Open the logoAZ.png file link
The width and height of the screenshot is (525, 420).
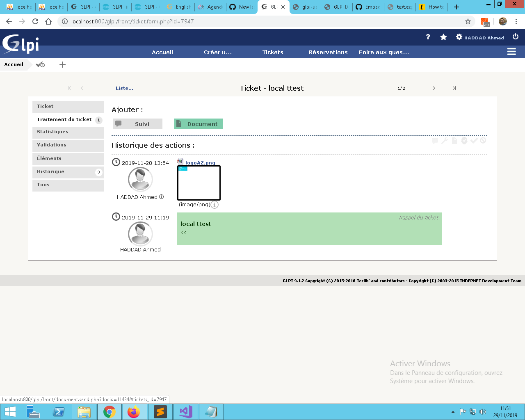tap(200, 163)
